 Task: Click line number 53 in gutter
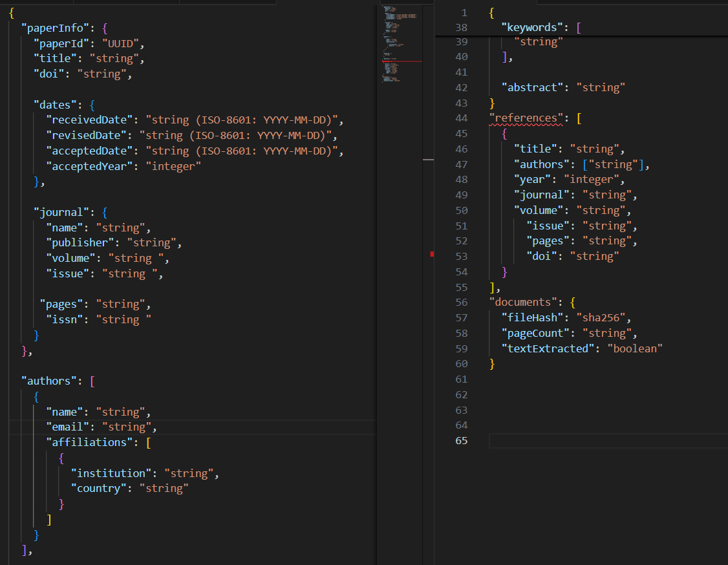coord(462,256)
